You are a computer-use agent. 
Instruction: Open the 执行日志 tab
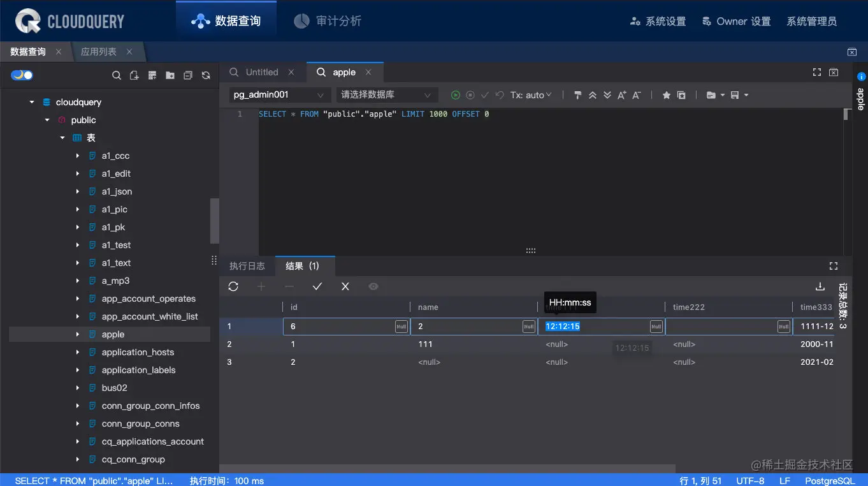tap(247, 266)
